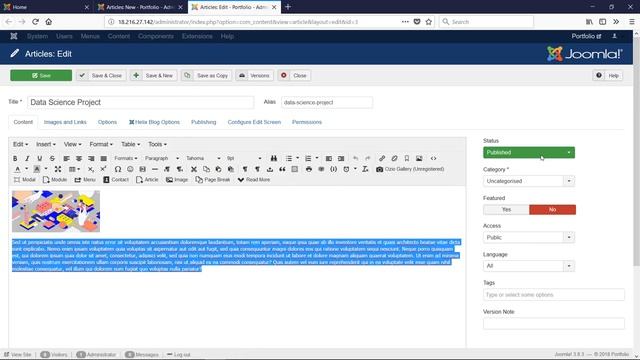Open find and replace binoculars icon
The height and width of the screenshot is (360, 640).
click(273, 158)
